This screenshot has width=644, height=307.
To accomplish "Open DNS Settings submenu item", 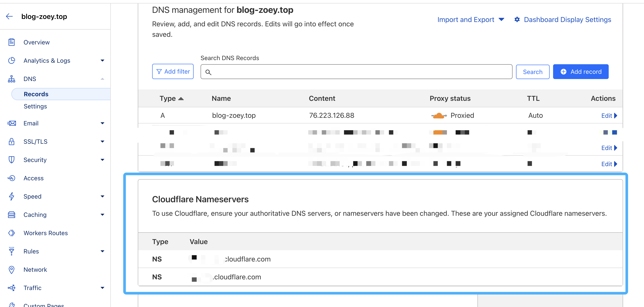I will [35, 106].
